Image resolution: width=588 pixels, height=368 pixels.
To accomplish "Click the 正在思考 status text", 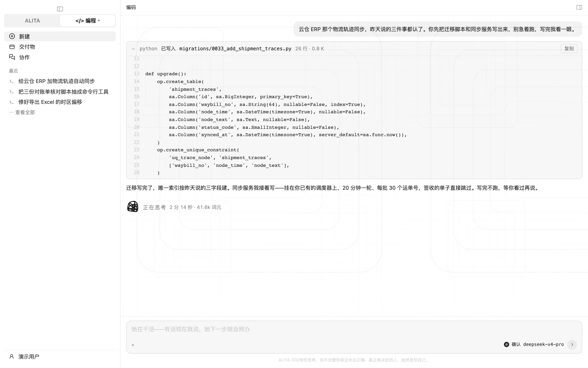I will click(154, 207).
